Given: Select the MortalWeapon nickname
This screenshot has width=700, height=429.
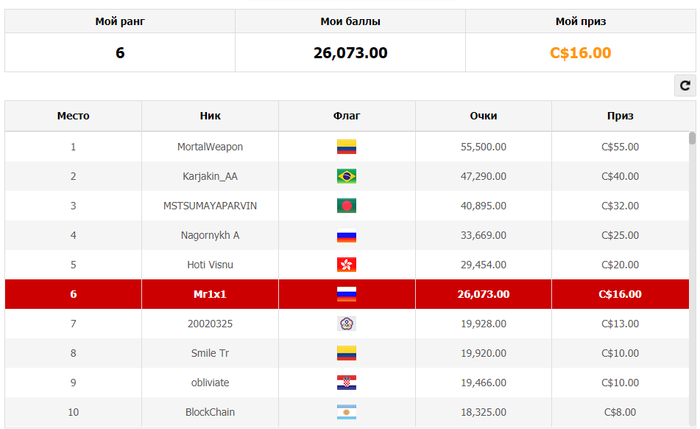Looking at the screenshot, I should coord(210,147).
